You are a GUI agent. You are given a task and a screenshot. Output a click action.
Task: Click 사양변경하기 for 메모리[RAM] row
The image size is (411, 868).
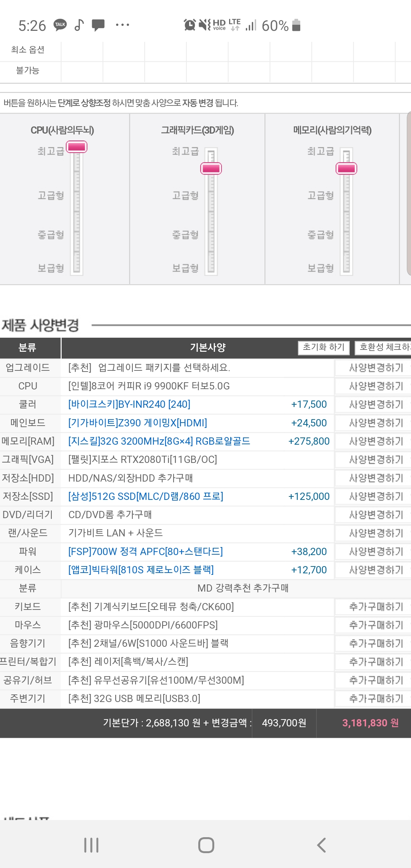coord(373,441)
